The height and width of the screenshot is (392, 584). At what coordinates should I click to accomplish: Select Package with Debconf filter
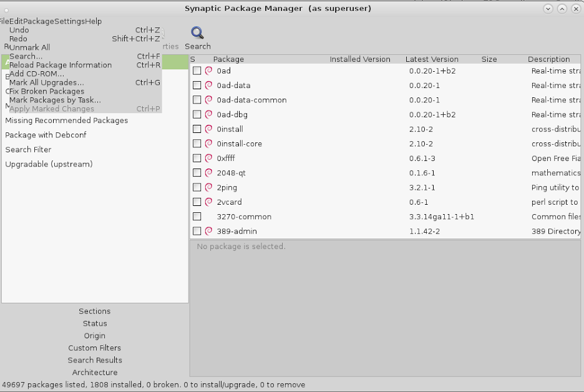(x=46, y=135)
